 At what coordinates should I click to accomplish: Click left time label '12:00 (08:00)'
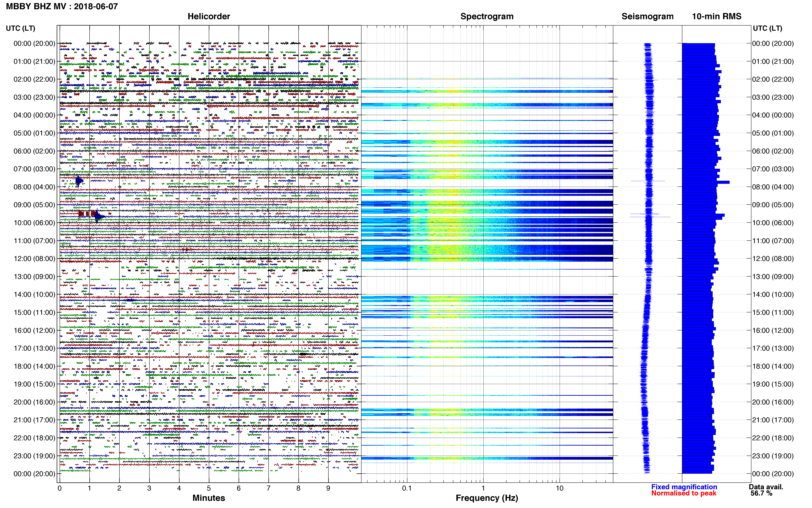click(34, 259)
